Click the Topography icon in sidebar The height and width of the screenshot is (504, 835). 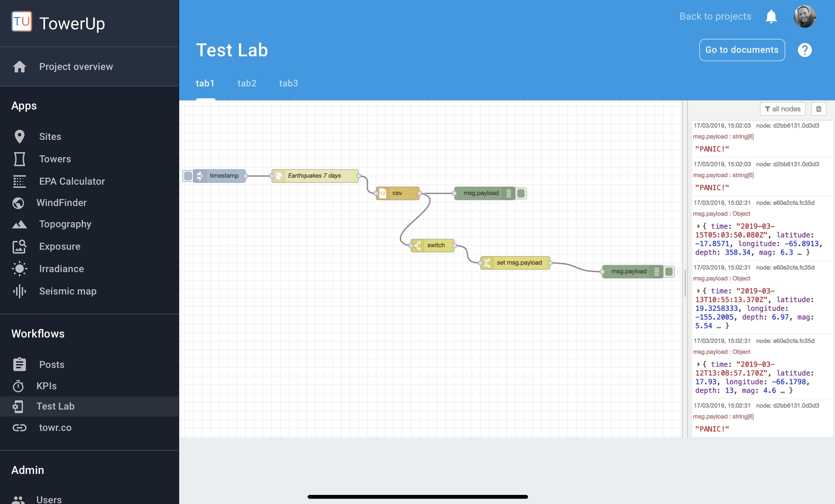(20, 225)
